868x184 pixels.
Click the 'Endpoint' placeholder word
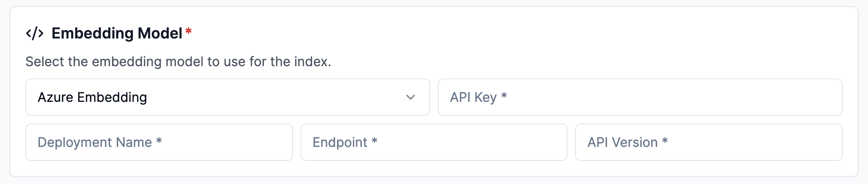click(340, 142)
